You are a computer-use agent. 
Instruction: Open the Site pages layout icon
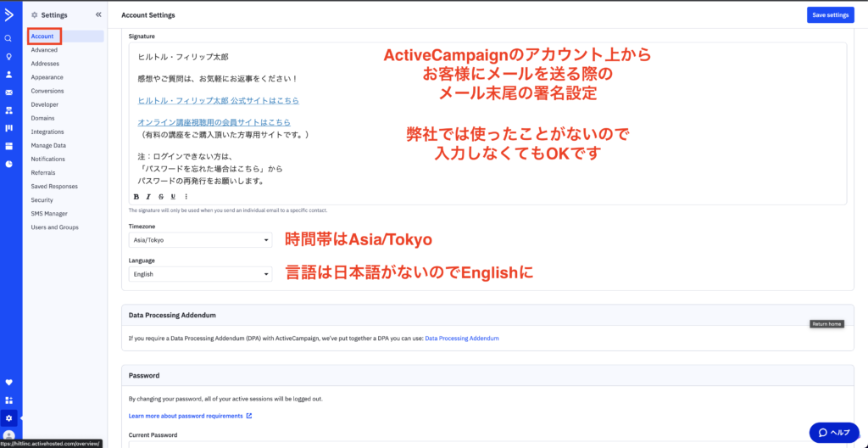8,146
